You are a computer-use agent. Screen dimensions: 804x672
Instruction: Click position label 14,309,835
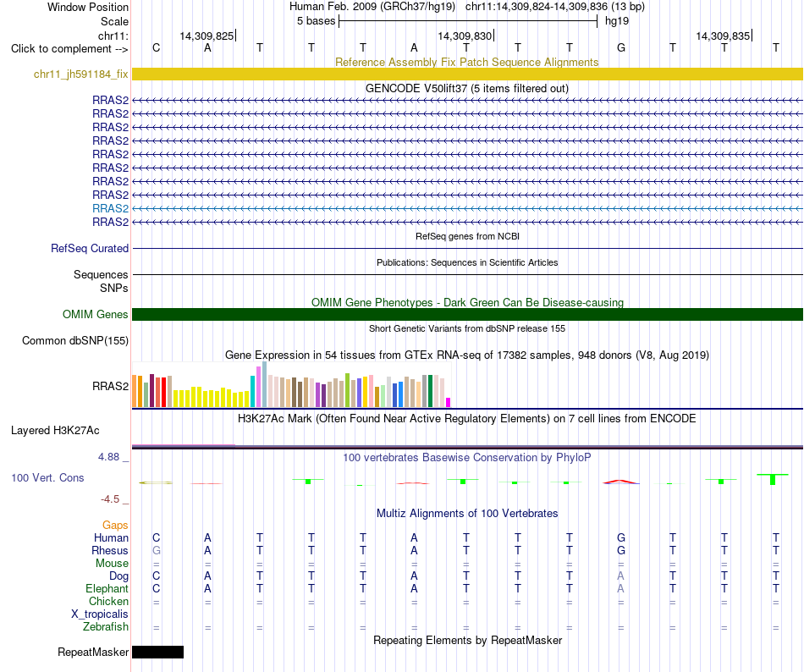pyautogui.click(x=723, y=36)
